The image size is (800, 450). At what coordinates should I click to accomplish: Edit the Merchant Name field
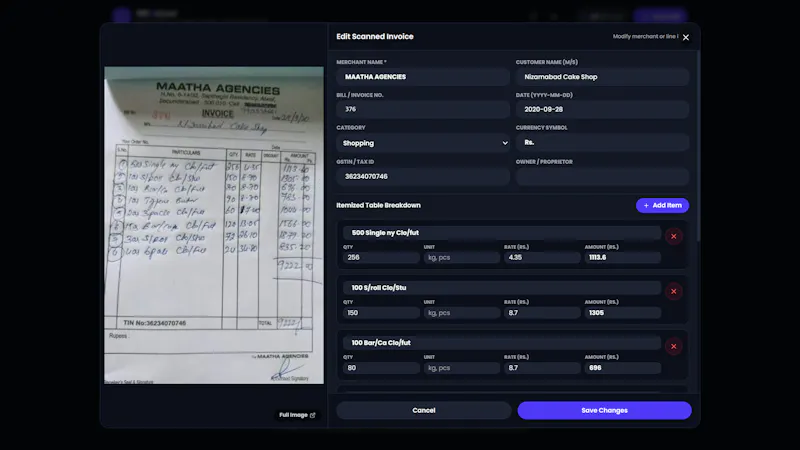click(423, 77)
